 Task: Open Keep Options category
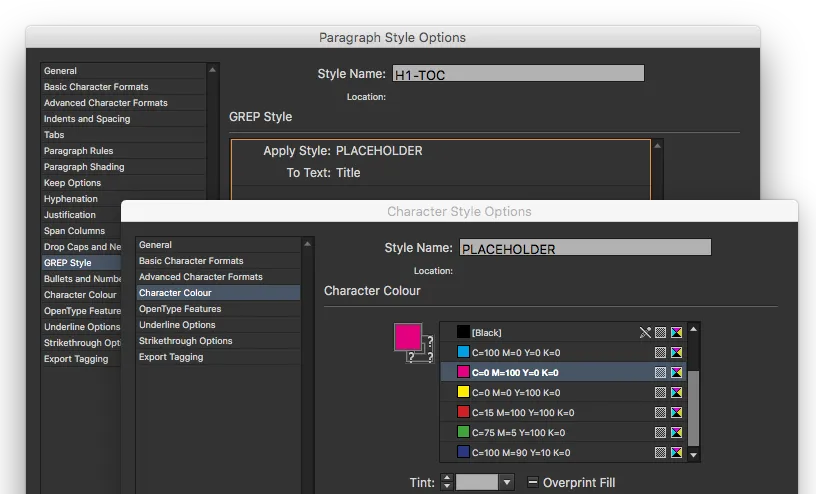[x=123, y=183]
